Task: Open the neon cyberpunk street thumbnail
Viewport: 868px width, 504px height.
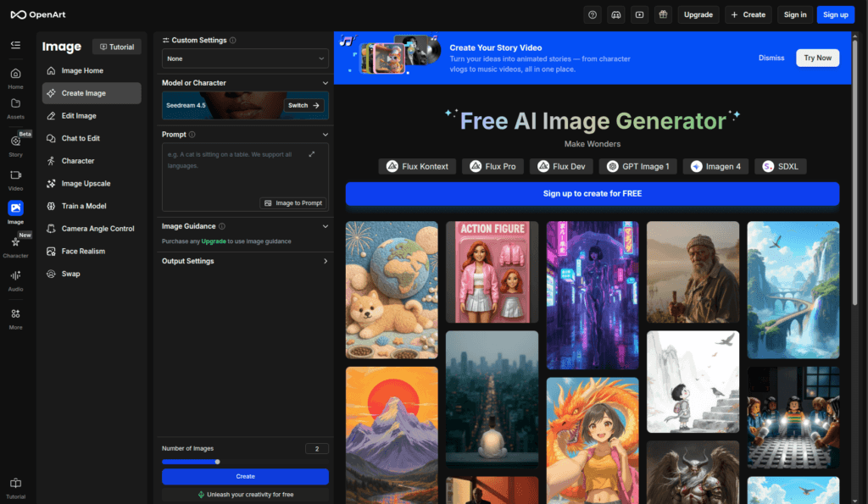Action: click(593, 296)
